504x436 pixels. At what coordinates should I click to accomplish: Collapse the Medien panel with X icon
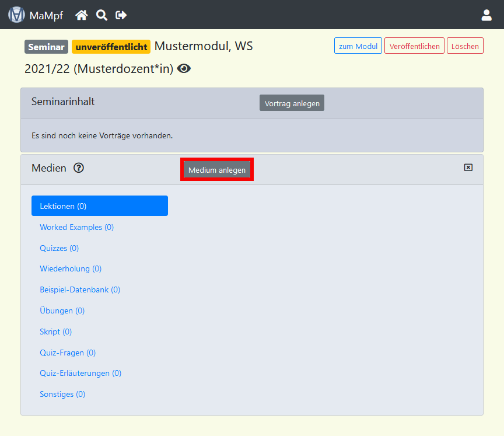(x=468, y=168)
